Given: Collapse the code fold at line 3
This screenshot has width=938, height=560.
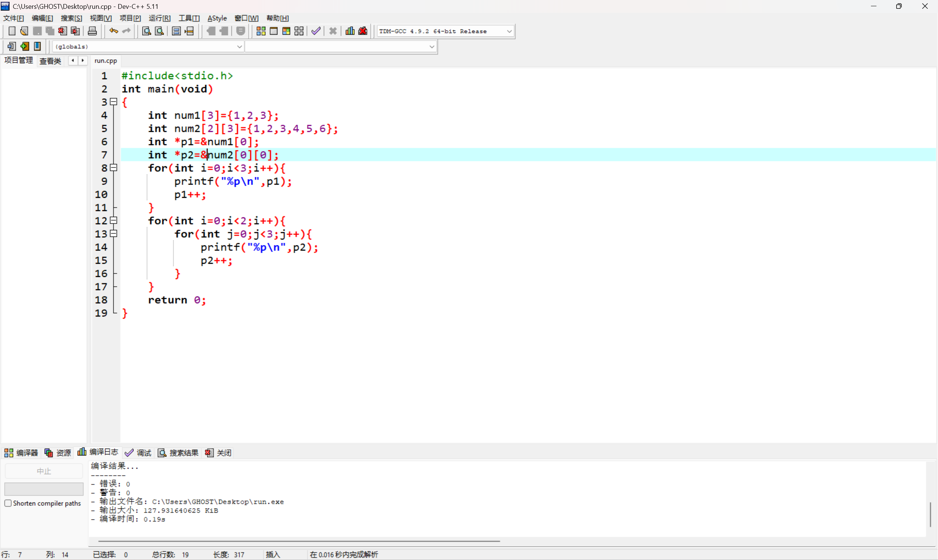Looking at the screenshot, I should (x=114, y=101).
